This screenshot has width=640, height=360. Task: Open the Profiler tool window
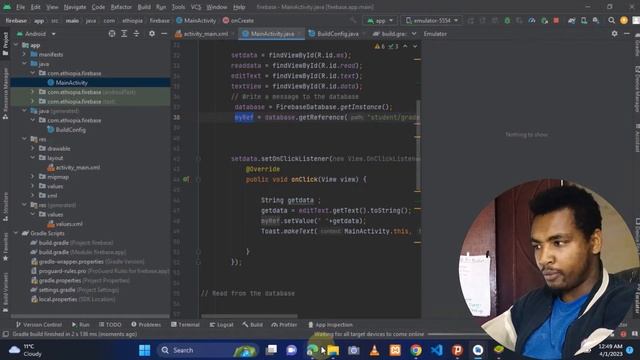[284, 324]
